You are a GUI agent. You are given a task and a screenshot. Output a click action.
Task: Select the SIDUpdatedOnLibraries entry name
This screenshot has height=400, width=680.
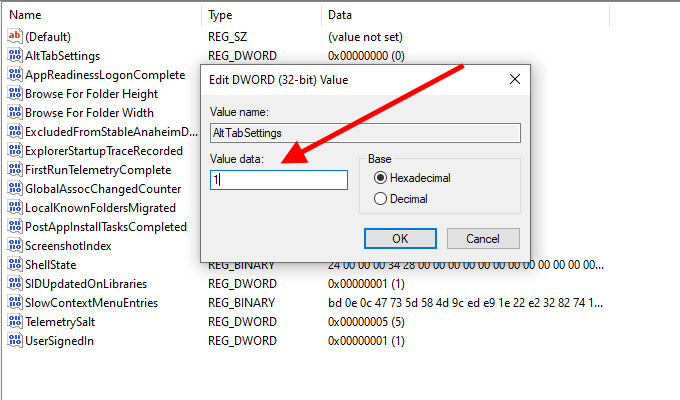click(x=86, y=284)
